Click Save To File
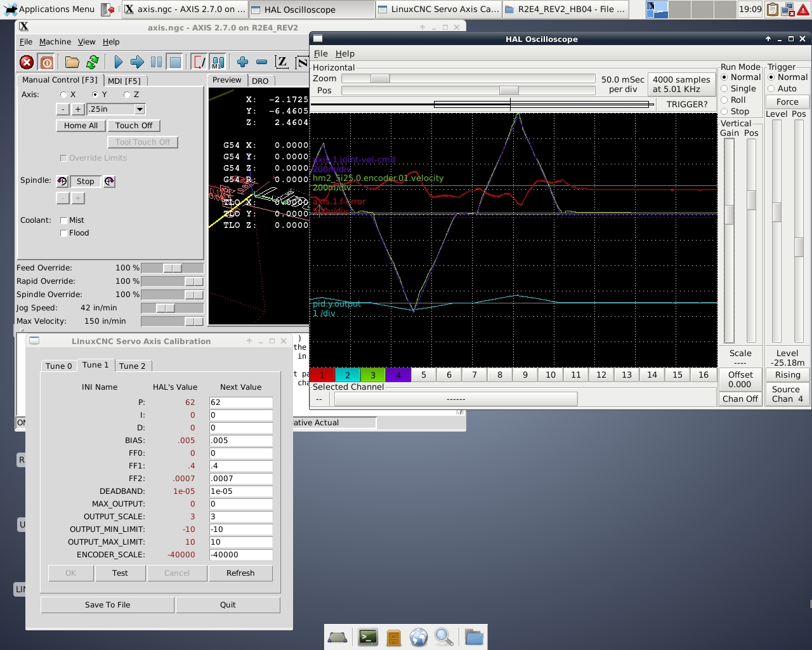 click(x=108, y=605)
